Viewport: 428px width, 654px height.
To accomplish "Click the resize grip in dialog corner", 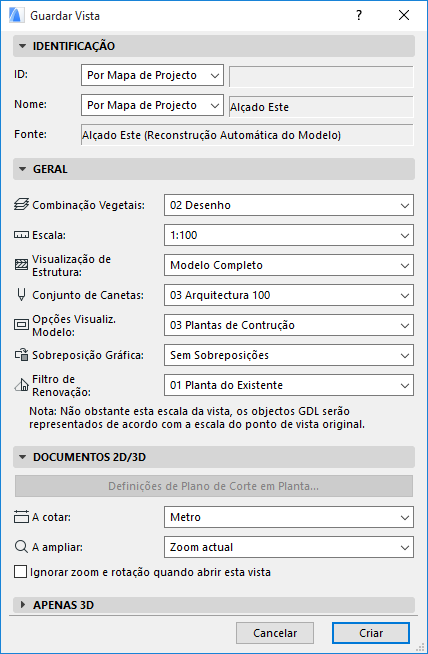I will pos(420,647).
